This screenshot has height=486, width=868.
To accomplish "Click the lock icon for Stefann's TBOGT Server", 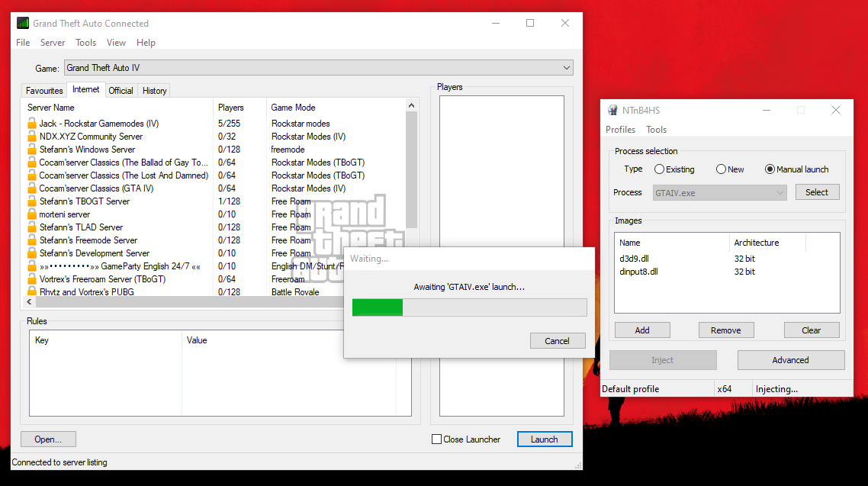I will pos(32,201).
